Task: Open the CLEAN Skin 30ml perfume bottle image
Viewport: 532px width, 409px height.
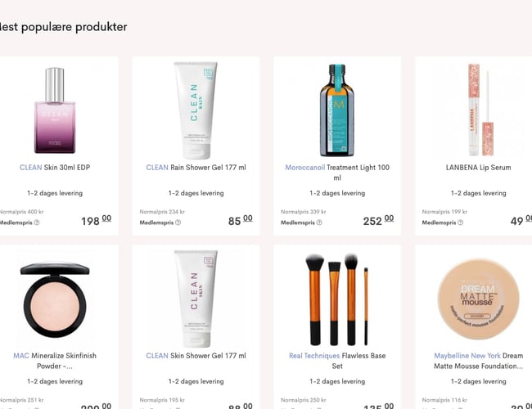Action: [55, 110]
